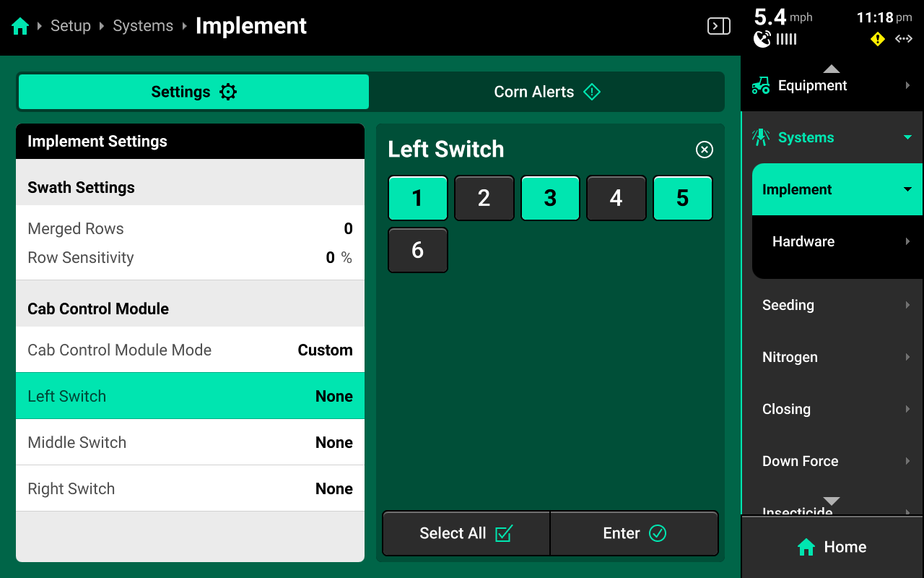924x578 pixels.
Task: Click the Setup breadcrumb link
Action: pos(71,26)
